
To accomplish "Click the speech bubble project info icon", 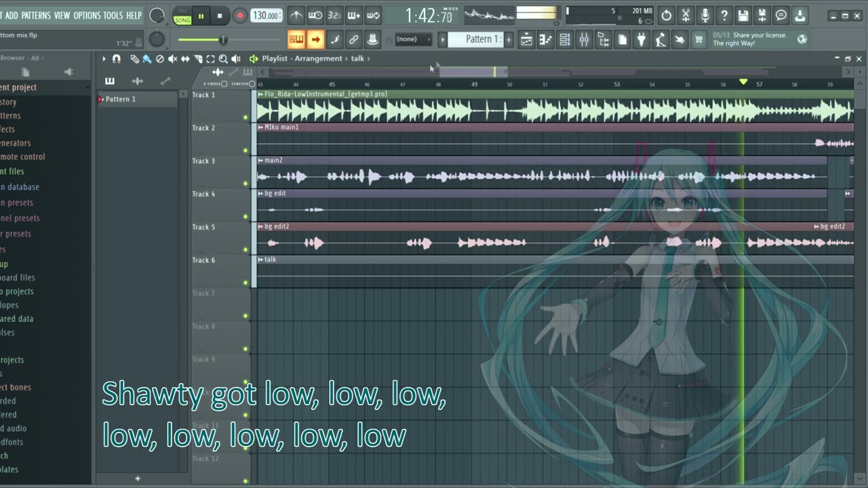I will coord(781,16).
